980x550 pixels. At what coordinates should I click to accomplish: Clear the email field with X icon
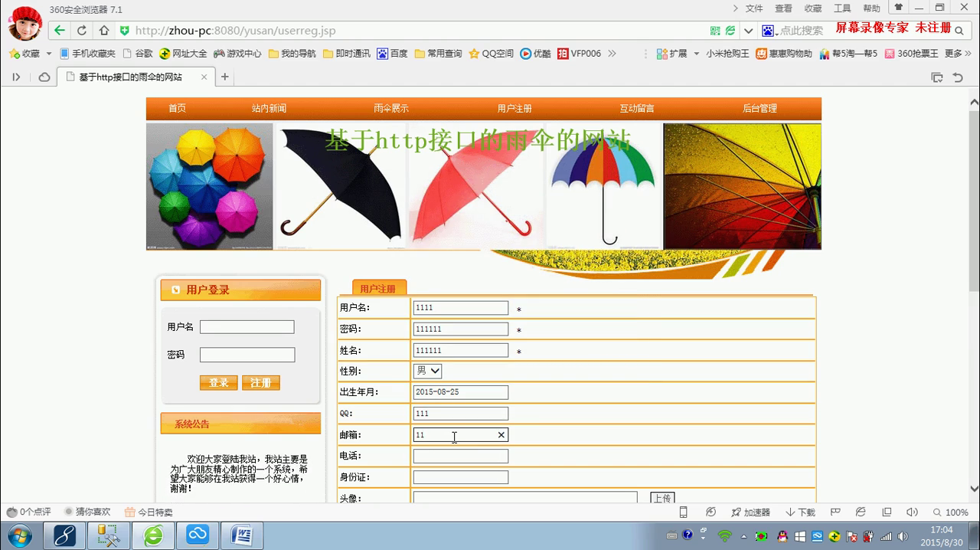[x=501, y=435]
